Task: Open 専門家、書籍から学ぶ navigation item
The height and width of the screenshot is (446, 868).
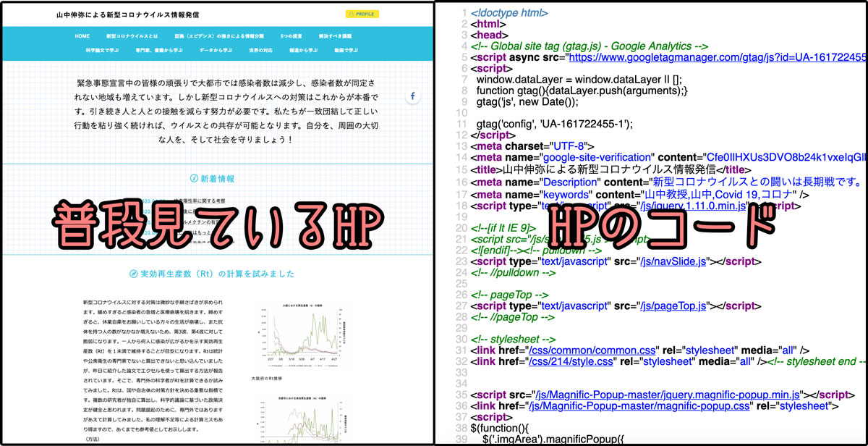Action: (x=159, y=51)
